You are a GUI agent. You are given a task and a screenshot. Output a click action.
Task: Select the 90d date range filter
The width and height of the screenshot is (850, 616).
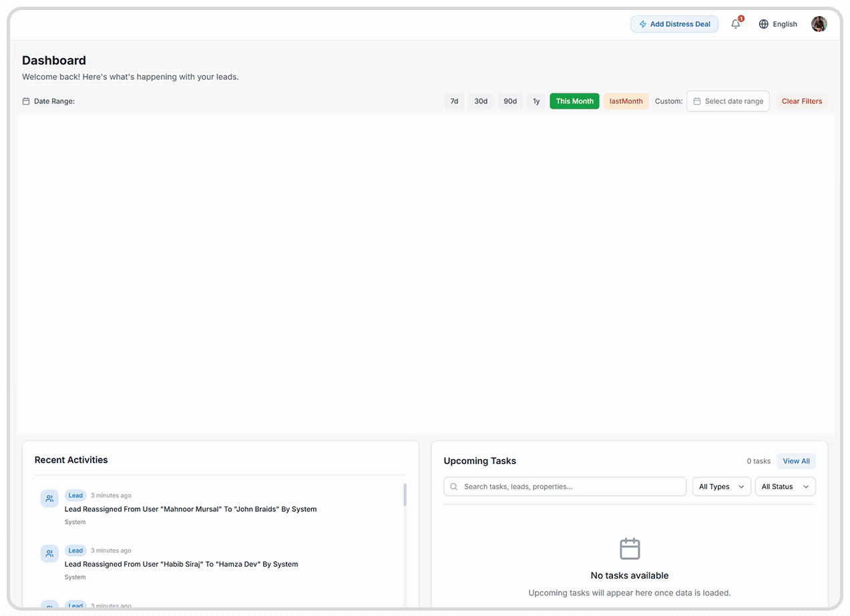pos(510,101)
